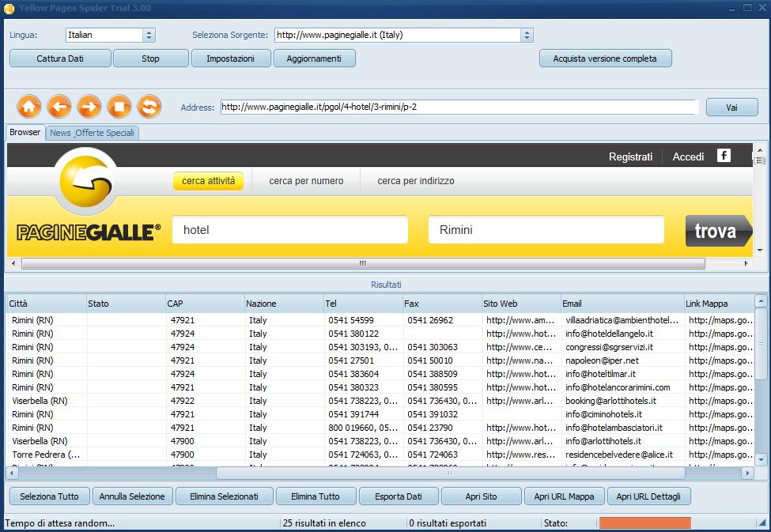Select the cerca per indirizzo tab
771x532 pixels.
[x=416, y=181]
